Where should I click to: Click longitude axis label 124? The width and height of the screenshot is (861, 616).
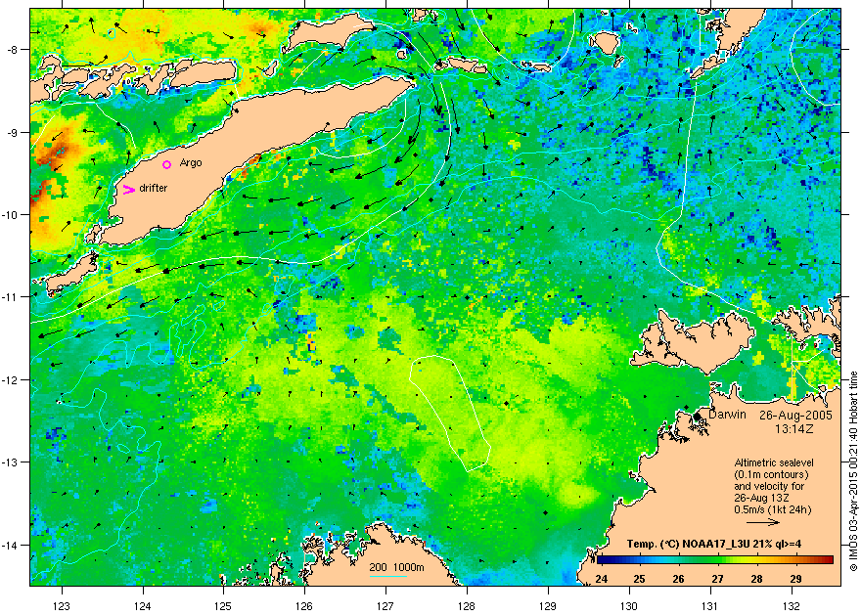click(143, 606)
